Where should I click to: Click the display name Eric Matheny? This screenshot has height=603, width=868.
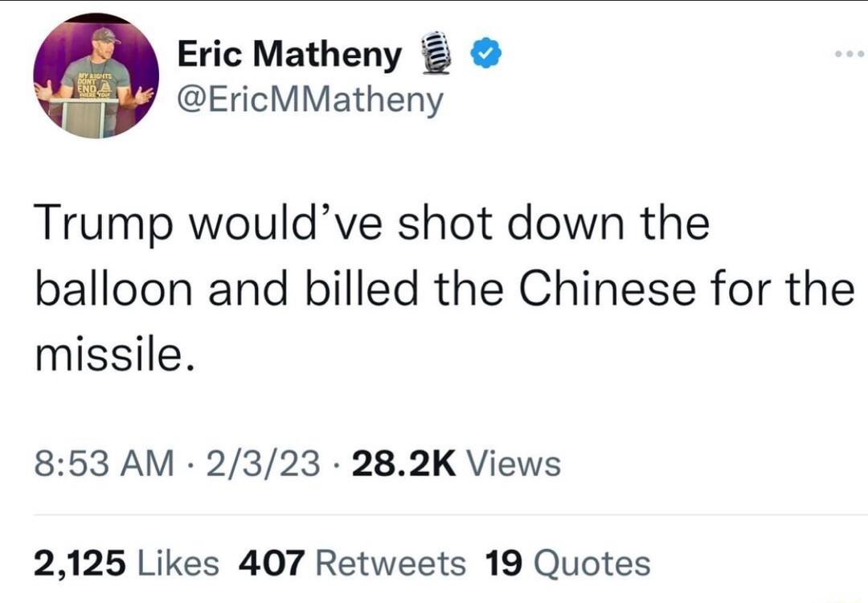point(289,54)
